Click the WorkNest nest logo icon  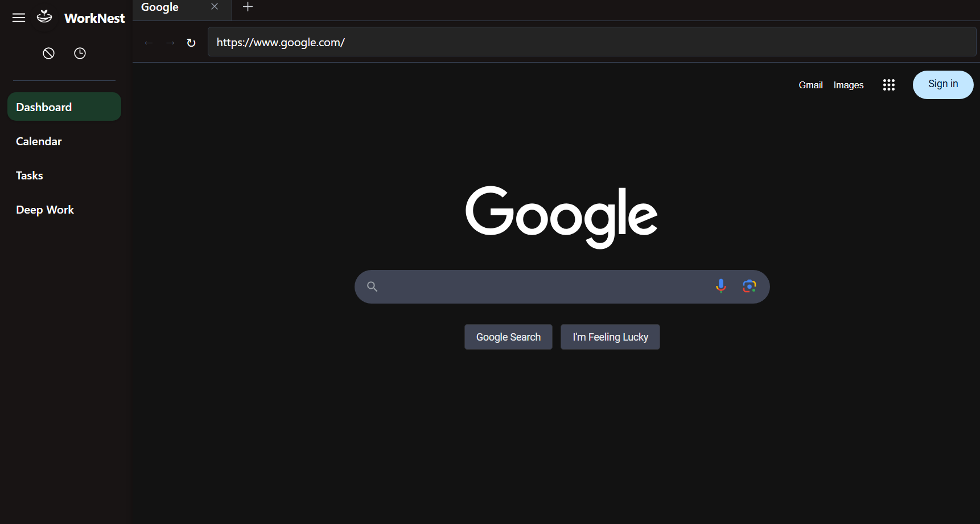(44, 17)
